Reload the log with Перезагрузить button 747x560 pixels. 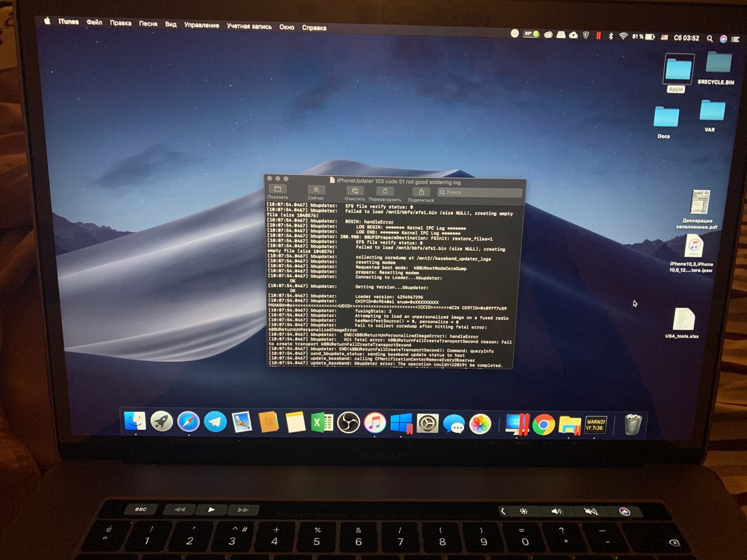pos(385,191)
